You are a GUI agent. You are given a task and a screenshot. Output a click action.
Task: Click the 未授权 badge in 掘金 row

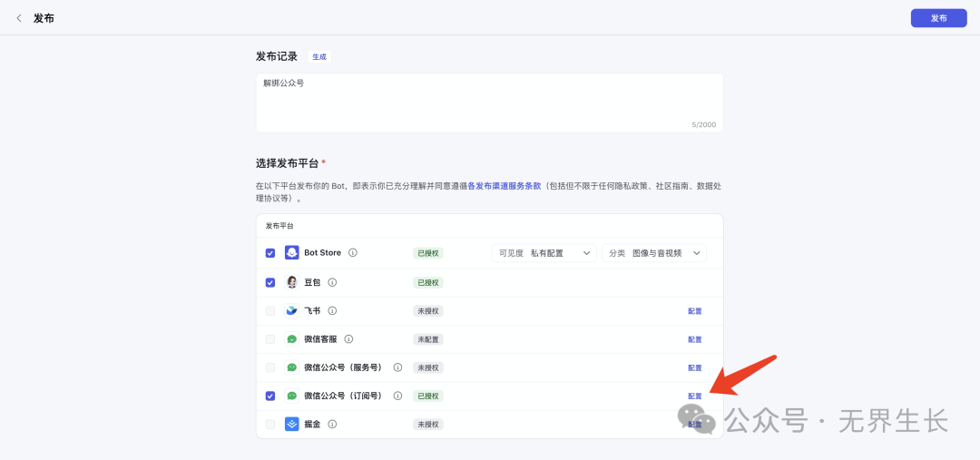click(428, 425)
